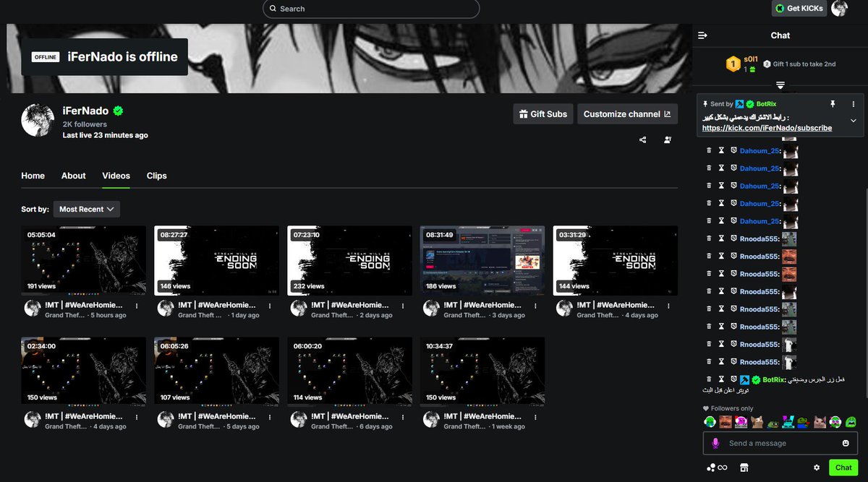Select the Videos tab

point(116,176)
